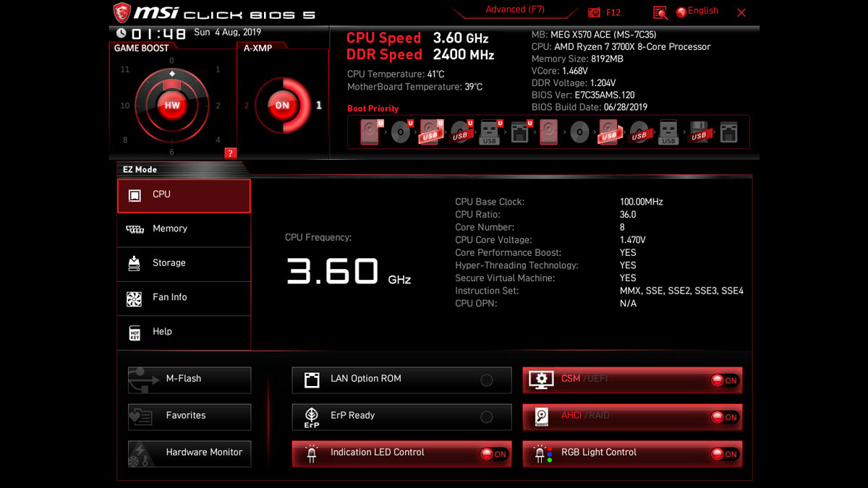Click the Memory Size 8192MB line
868x488 pixels.
(577, 59)
